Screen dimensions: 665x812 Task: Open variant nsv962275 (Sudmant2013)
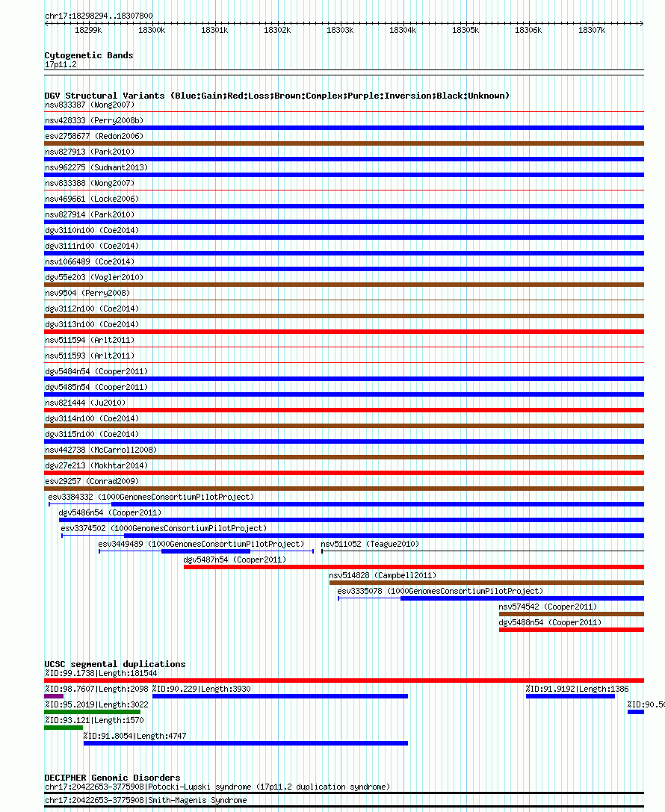tap(96, 167)
